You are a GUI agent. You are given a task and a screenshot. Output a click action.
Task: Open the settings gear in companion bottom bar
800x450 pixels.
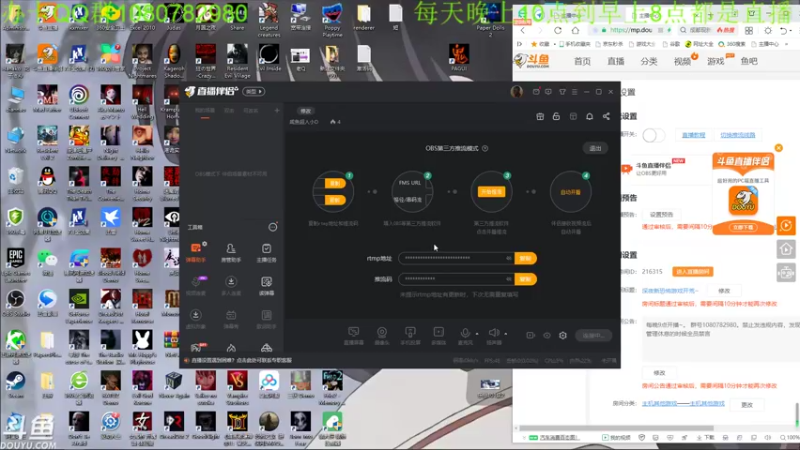563,336
